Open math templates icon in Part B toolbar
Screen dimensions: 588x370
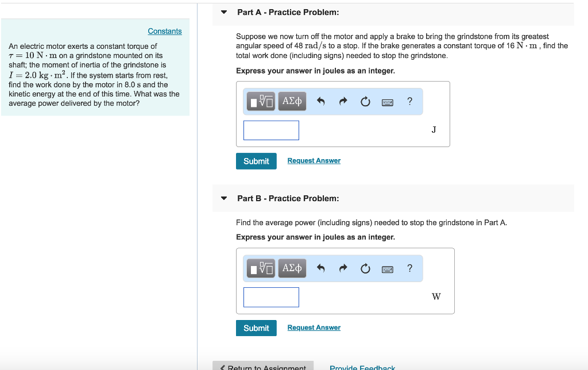point(261,268)
